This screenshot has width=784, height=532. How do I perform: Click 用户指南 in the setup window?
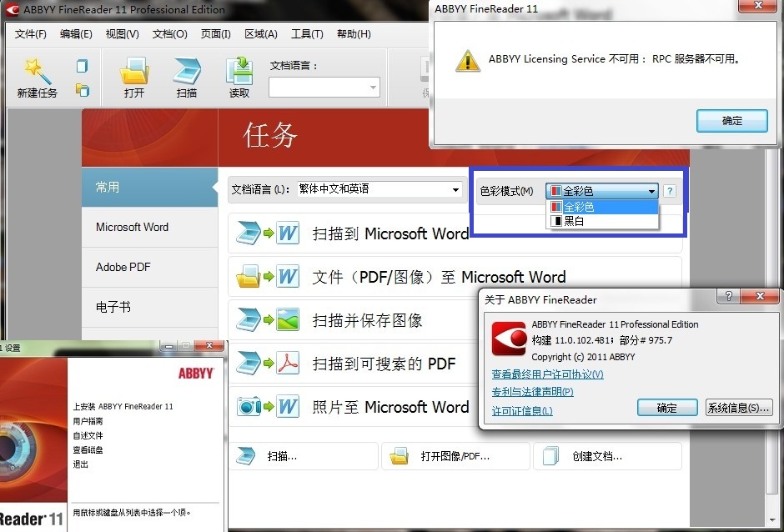[x=88, y=421]
